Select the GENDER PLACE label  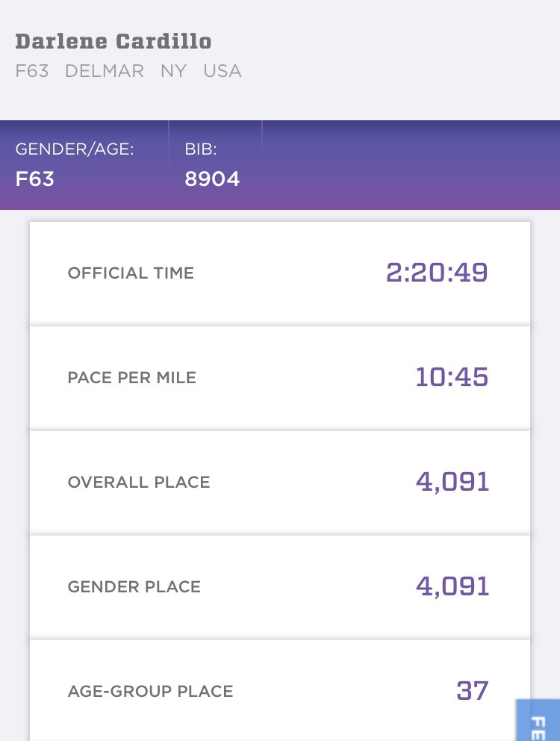click(x=134, y=587)
